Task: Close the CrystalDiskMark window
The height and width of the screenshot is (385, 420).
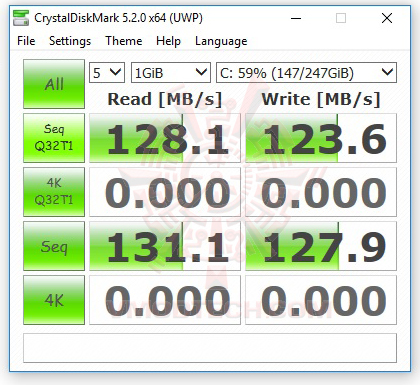Action: pos(387,18)
